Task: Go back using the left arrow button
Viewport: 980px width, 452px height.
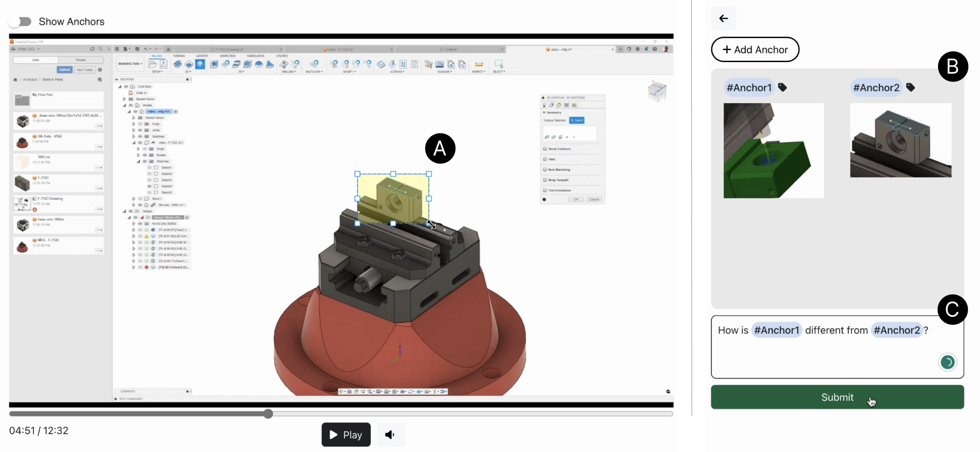Action: (724, 18)
